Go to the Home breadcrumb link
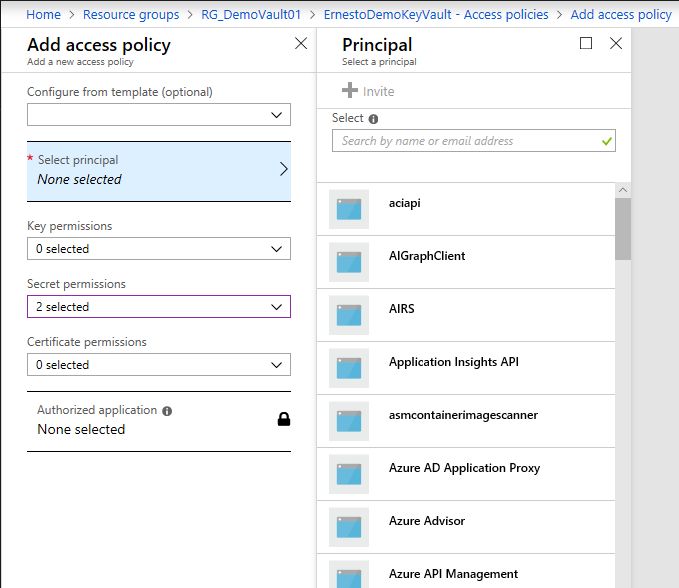The height and width of the screenshot is (588, 679). (x=43, y=14)
